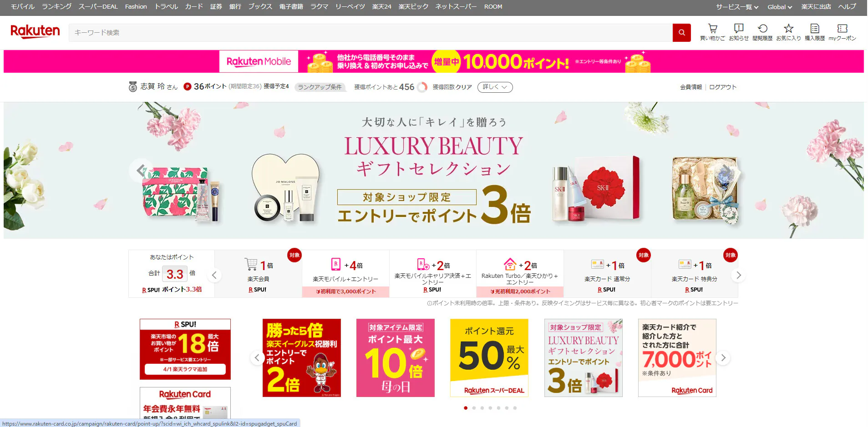This screenshot has width=868, height=427.
Task: Click the 獲得予定4 points link
Action: point(276,86)
